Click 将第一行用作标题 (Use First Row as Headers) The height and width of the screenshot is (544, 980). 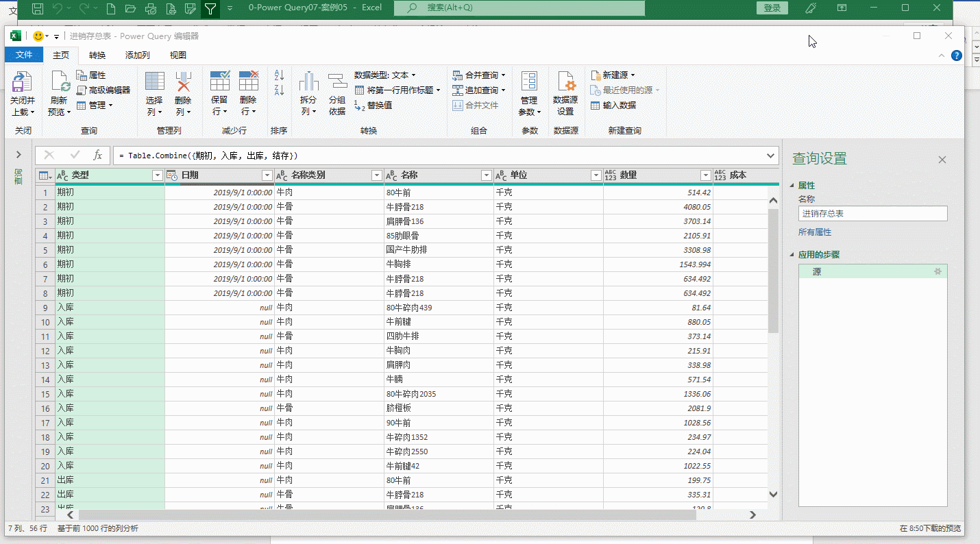click(x=397, y=90)
